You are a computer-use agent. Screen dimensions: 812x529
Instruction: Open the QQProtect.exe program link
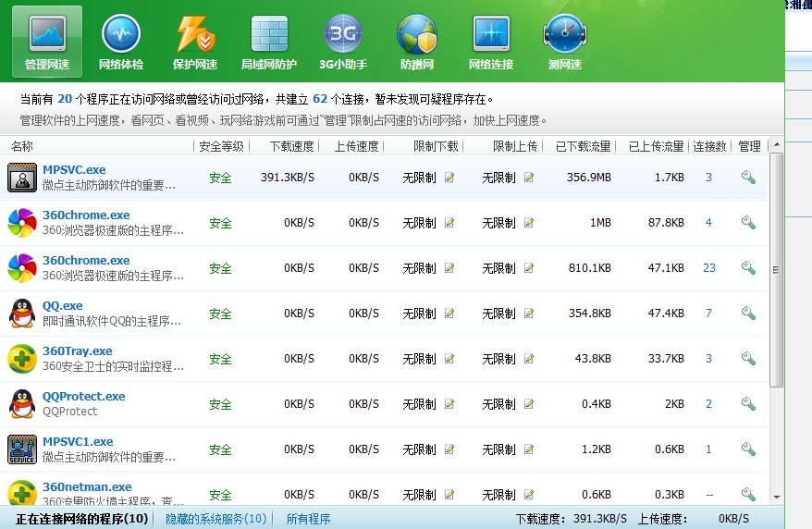84,397
